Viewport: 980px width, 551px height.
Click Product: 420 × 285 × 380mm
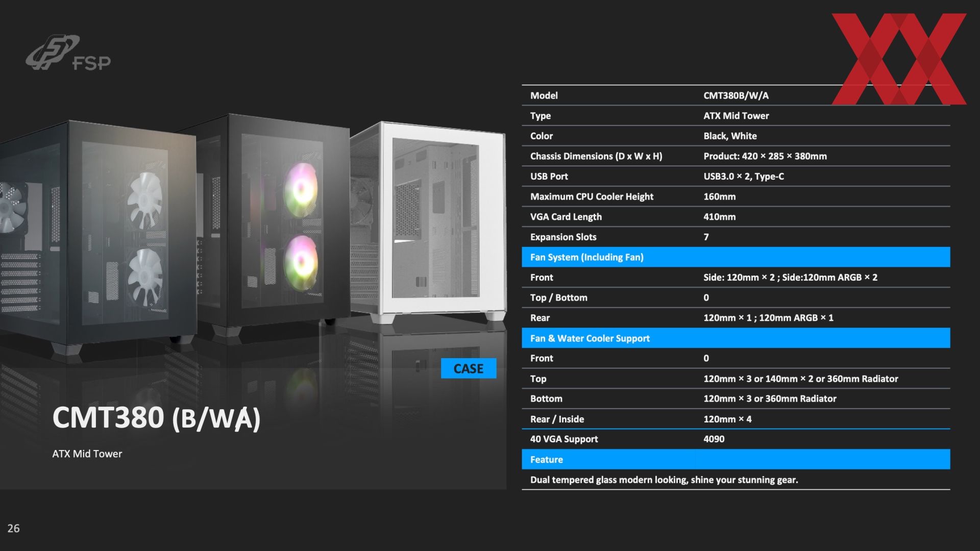tap(765, 156)
